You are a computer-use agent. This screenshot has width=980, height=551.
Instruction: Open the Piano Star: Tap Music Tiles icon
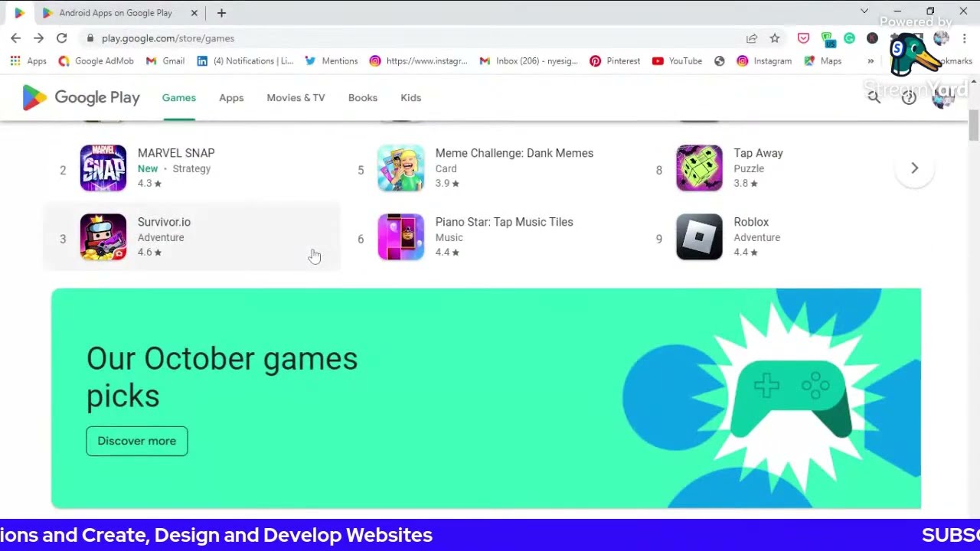[x=400, y=236]
